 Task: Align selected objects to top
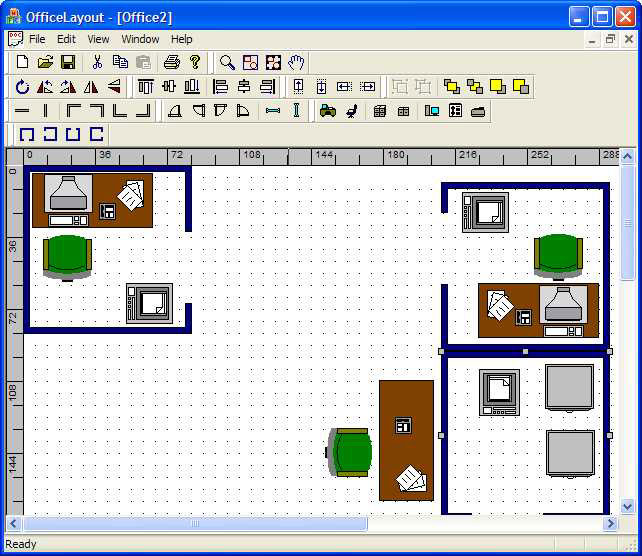point(146,87)
